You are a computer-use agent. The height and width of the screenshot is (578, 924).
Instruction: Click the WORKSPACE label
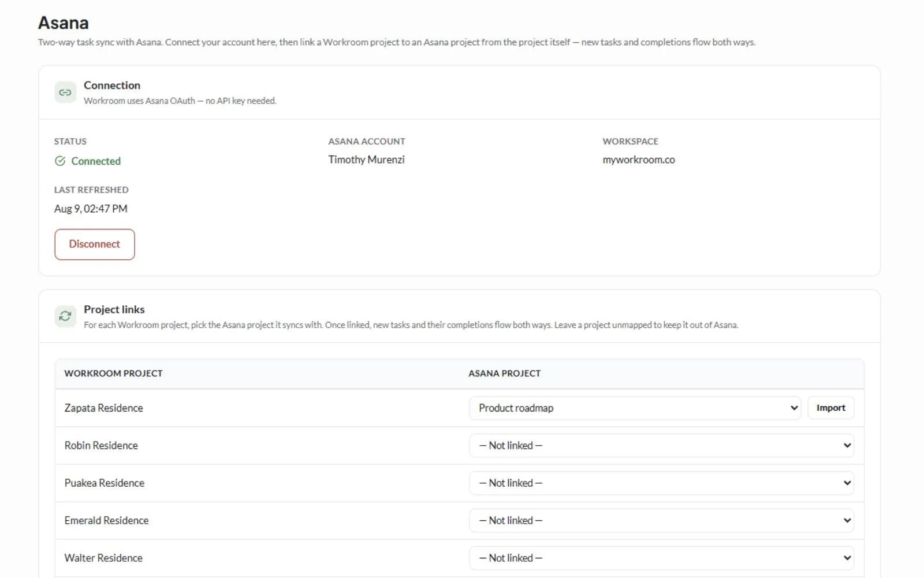coord(631,142)
